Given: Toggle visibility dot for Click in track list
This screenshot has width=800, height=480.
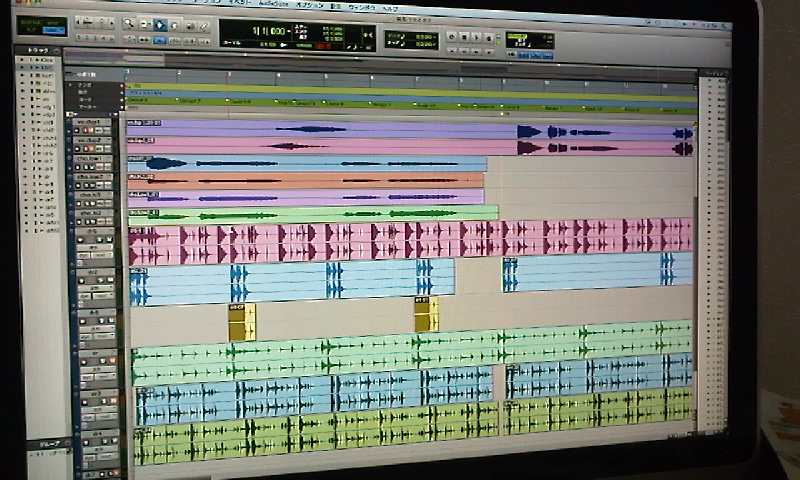Looking at the screenshot, I should point(22,60).
